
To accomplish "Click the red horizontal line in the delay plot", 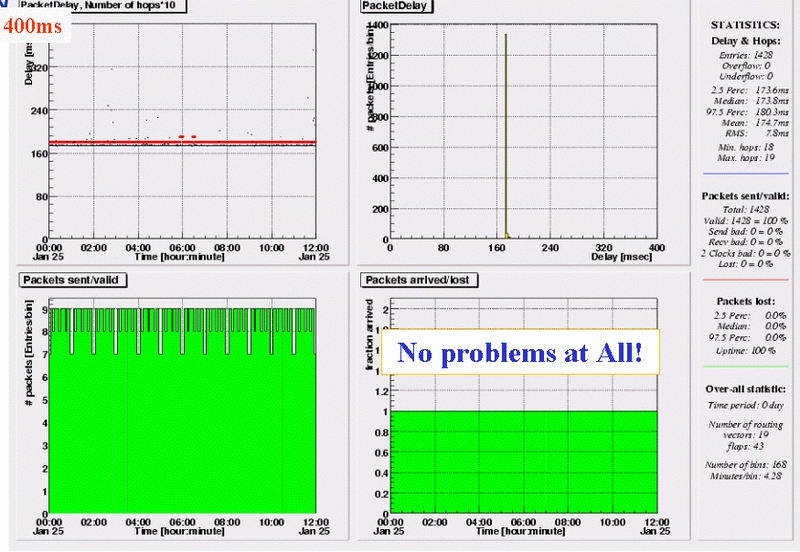I will pos(180,142).
